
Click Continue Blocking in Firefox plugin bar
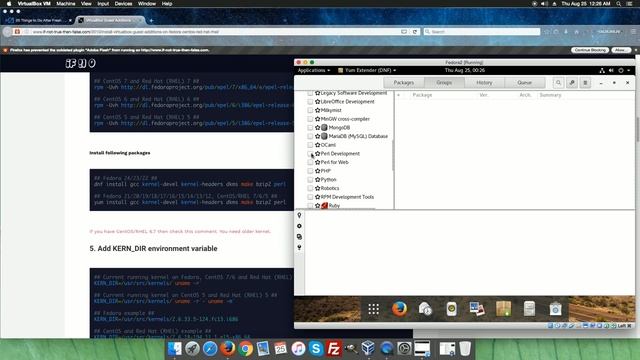[589, 50]
